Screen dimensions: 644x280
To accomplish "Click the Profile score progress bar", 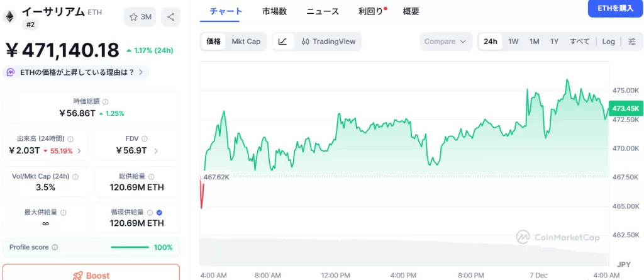I will pyautogui.click(x=130, y=247).
